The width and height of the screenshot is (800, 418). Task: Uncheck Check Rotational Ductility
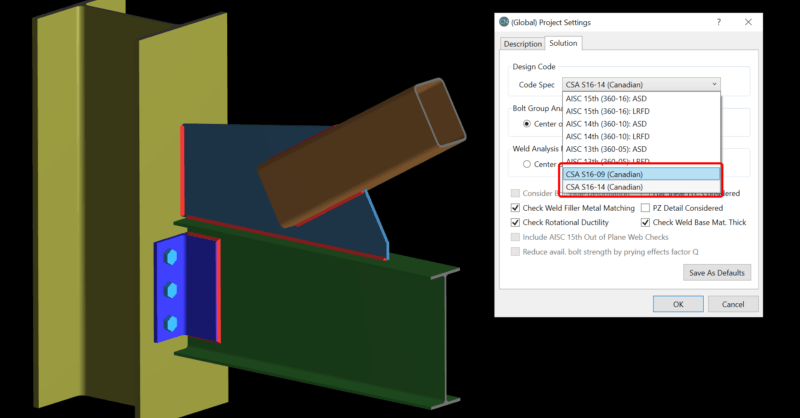coord(516,222)
